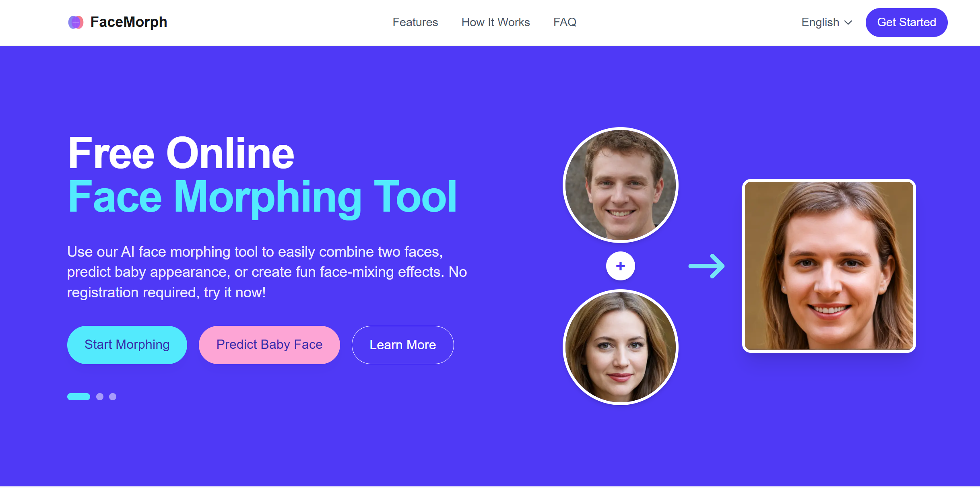Open the English language dropdown

click(x=820, y=22)
